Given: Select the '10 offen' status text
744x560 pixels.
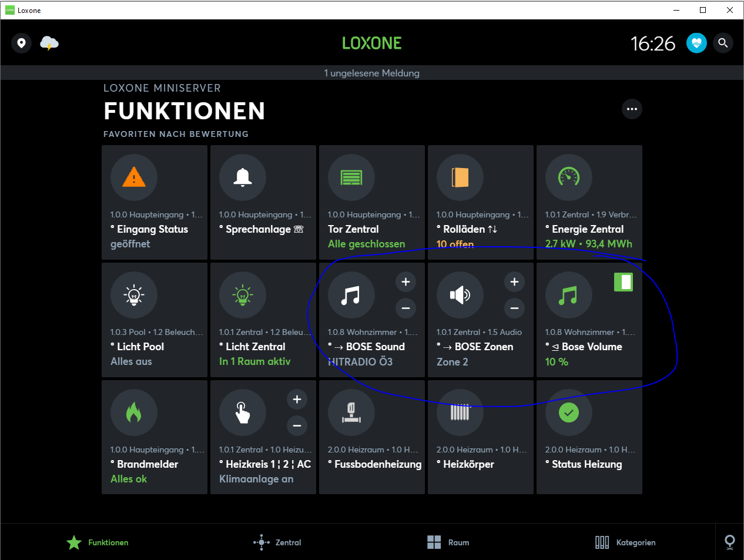Looking at the screenshot, I should [455, 244].
